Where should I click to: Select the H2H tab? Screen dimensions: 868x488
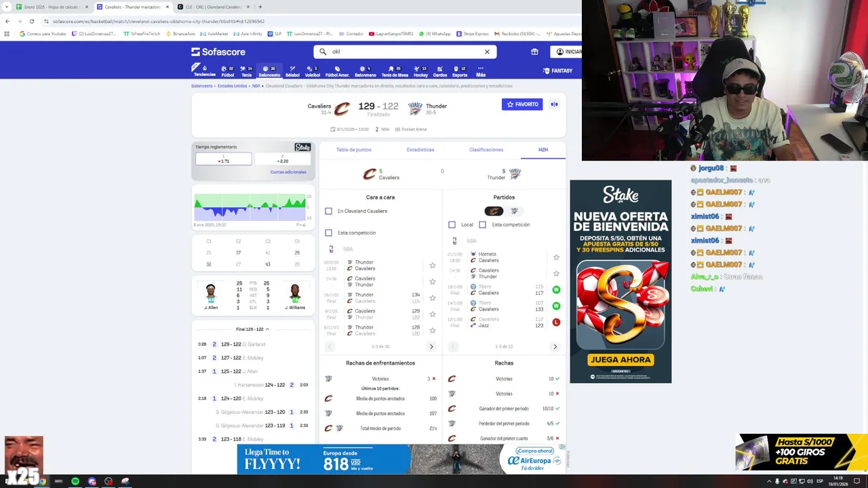[x=543, y=150]
